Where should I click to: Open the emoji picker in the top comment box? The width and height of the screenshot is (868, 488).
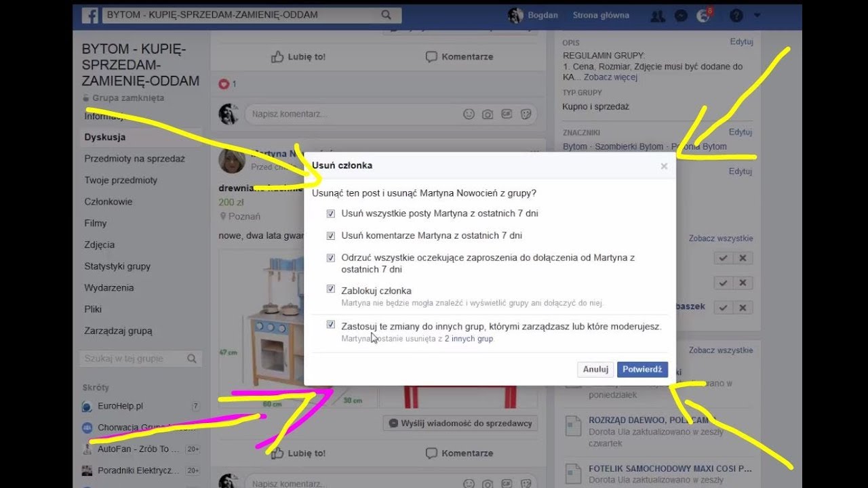tap(469, 115)
